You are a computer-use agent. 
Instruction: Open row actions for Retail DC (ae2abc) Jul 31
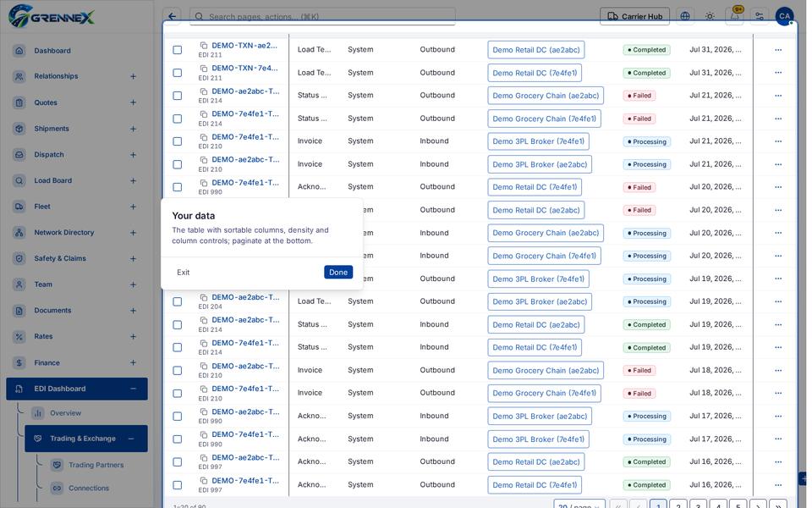tap(778, 50)
